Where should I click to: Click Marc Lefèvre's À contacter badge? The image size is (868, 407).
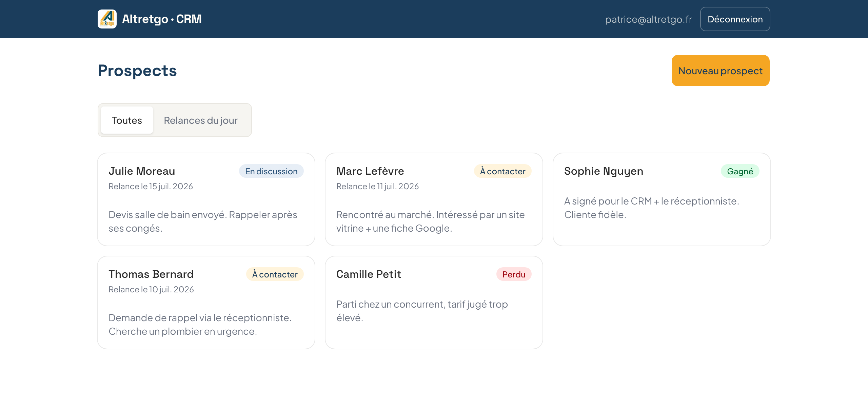coord(502,171)
